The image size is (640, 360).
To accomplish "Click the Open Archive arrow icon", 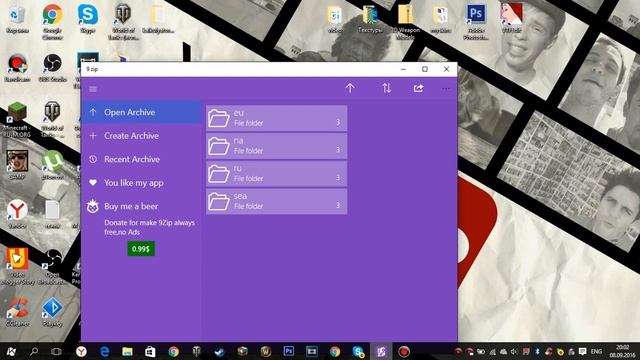I will pos(93,112).
